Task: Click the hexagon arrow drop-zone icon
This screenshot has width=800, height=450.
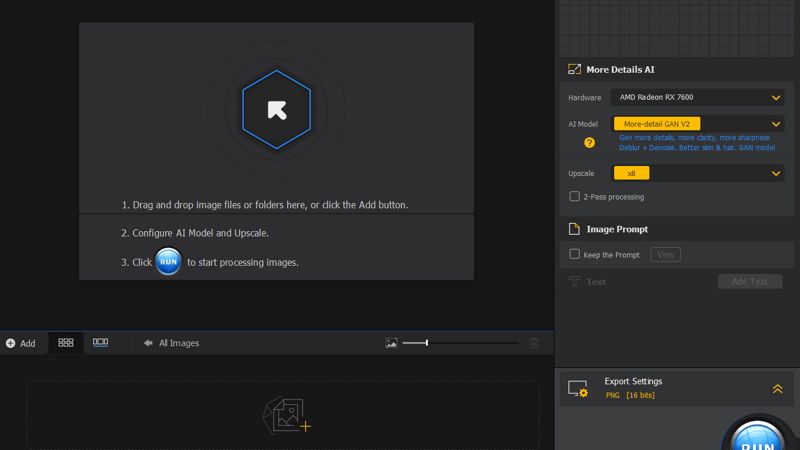Action: [x=277, y=110]
